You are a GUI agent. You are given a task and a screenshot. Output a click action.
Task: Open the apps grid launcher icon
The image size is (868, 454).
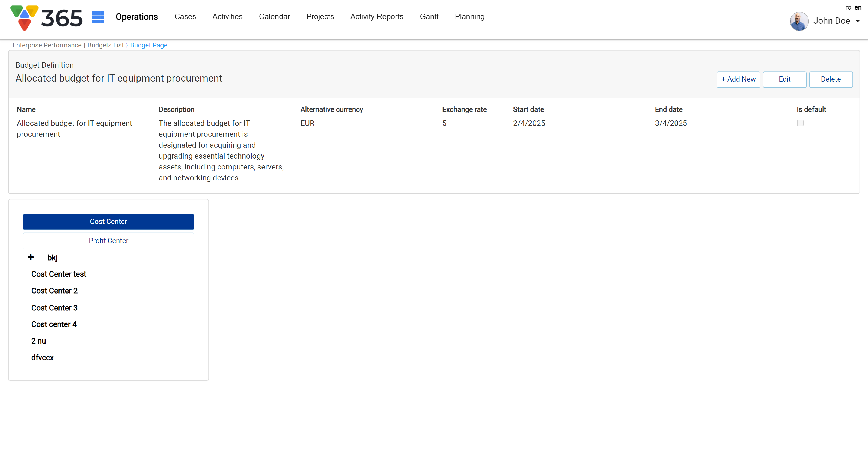[x=98, y=17]
